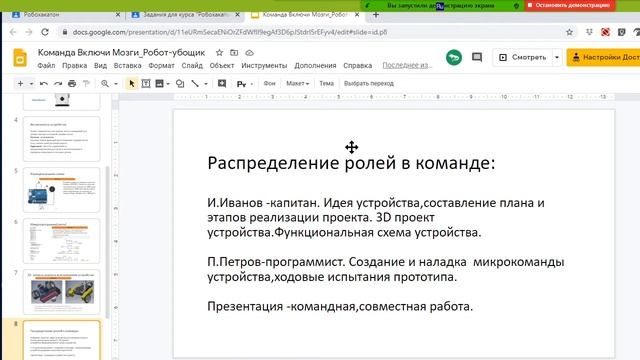Open a new browser tab
Image resolution: width=640 pixels, height=360 pixels.
click(376, 15)
